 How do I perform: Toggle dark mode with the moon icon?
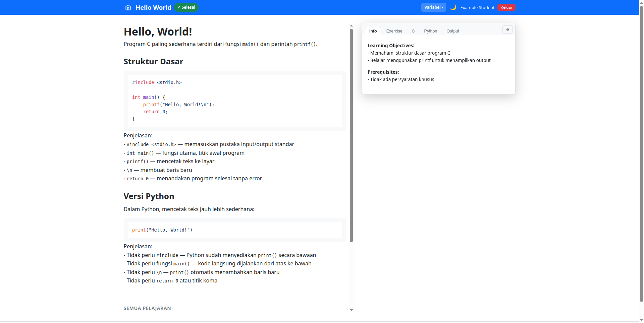(453, 7)
